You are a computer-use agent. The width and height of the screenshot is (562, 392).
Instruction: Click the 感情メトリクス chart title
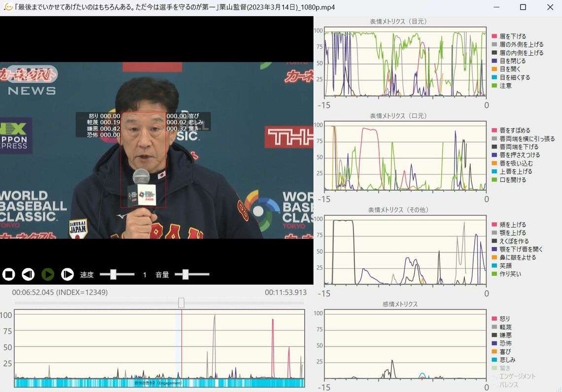point(400,304)
